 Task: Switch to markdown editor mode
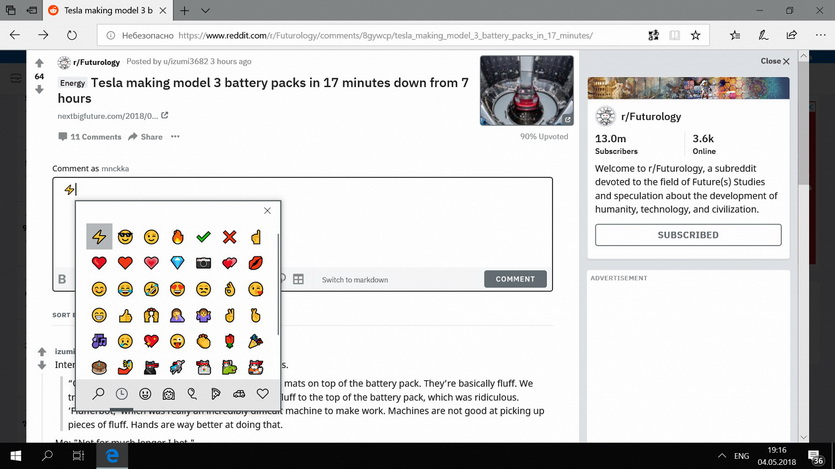coord(355,279)
